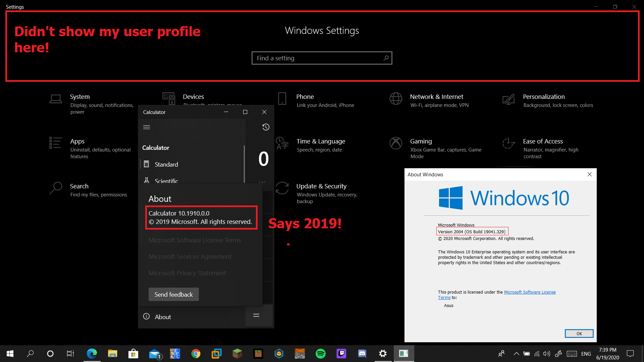The image size is (644, 362).
Task: Click Send feedback button
Action: tap(174, 294)
